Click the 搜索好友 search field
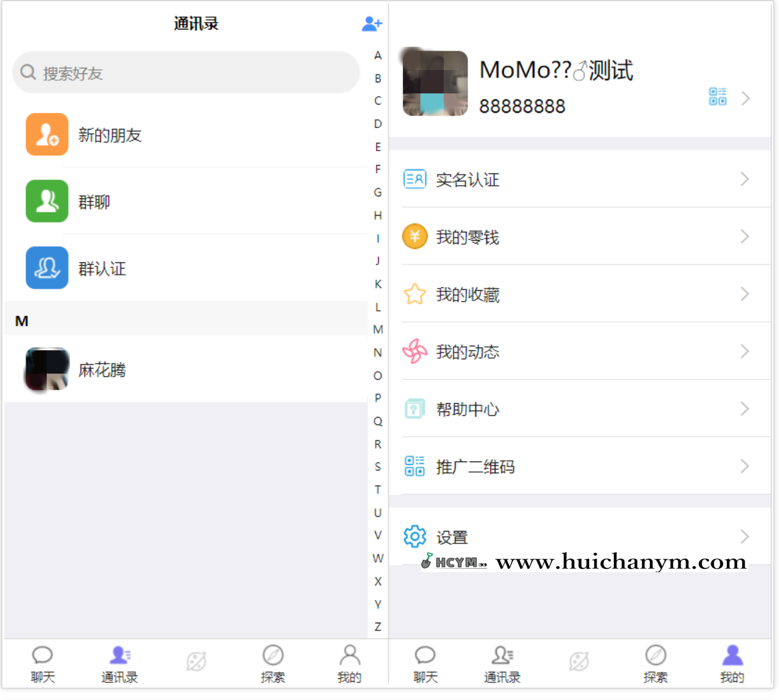 (x=186, y=72)
